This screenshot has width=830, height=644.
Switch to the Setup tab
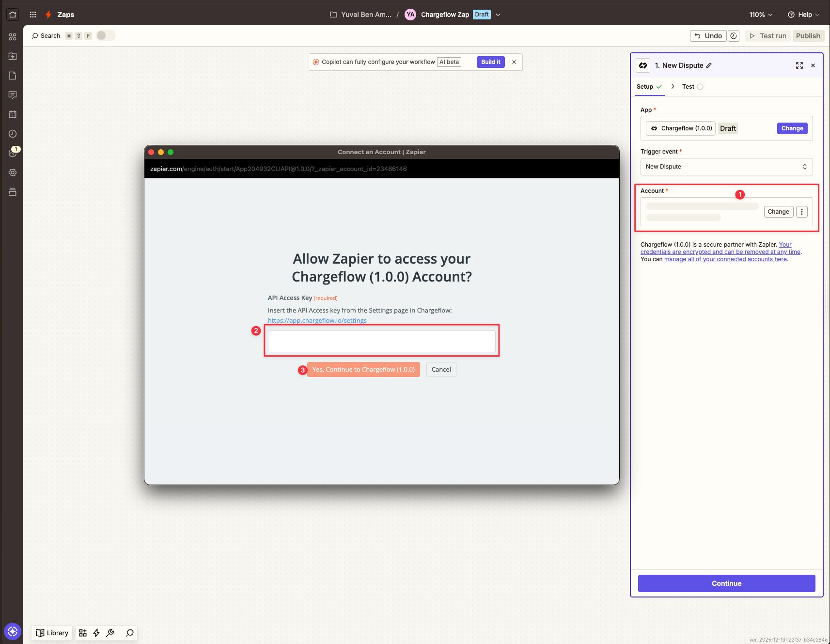[649, 87]
